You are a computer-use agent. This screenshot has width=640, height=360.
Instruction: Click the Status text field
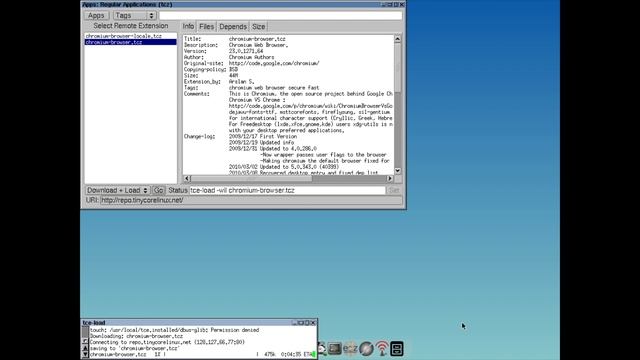287,191
